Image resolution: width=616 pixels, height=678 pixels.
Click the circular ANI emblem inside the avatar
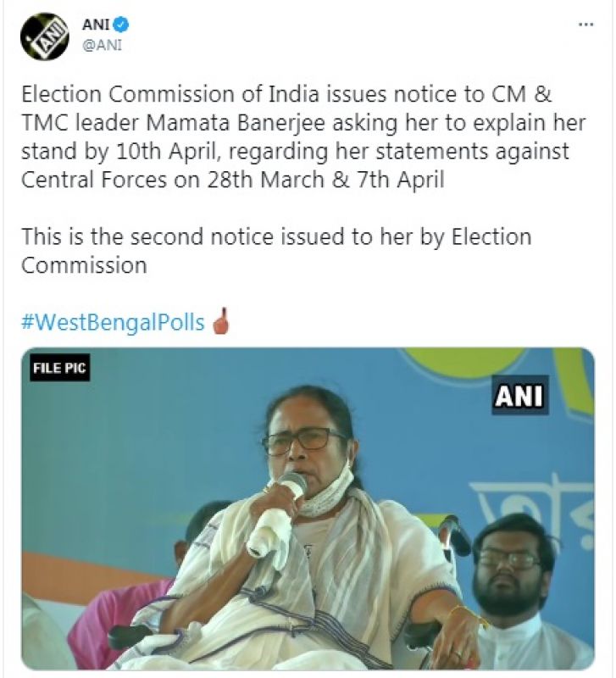click(x=45, y=34)
